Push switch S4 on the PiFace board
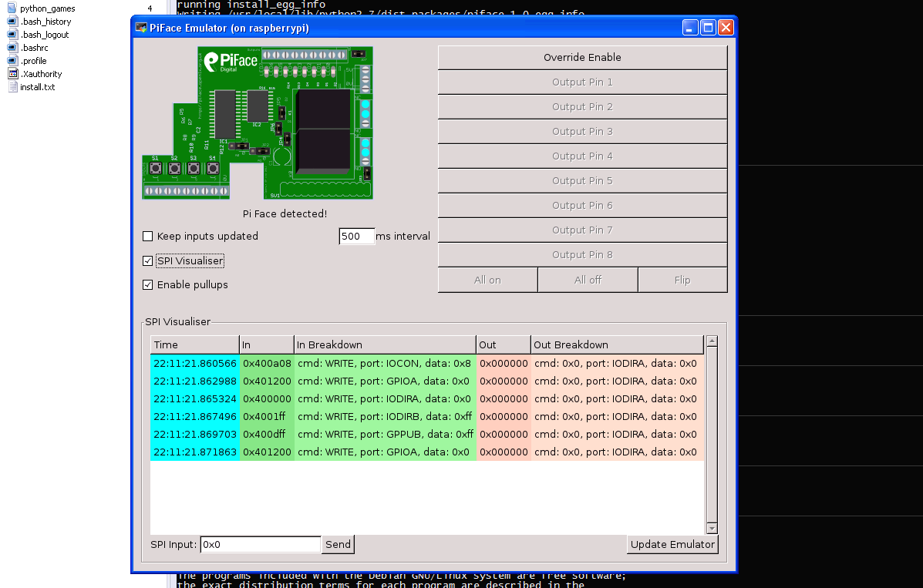Viewport: 923px width, 588px height. coord(213,168)
